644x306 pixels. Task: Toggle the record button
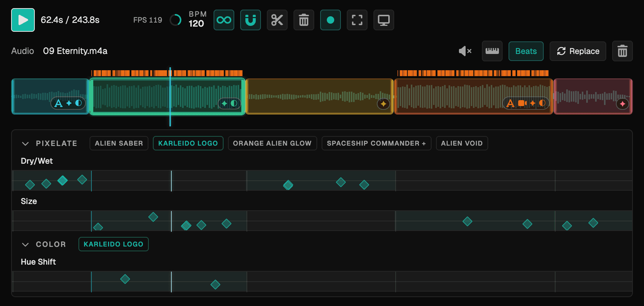pos(331,20)
